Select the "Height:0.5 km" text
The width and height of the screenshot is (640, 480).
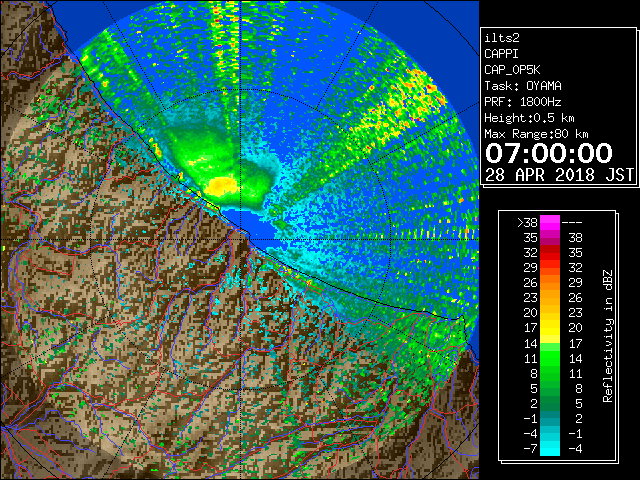pyautogui.click(x=529, y=118)
